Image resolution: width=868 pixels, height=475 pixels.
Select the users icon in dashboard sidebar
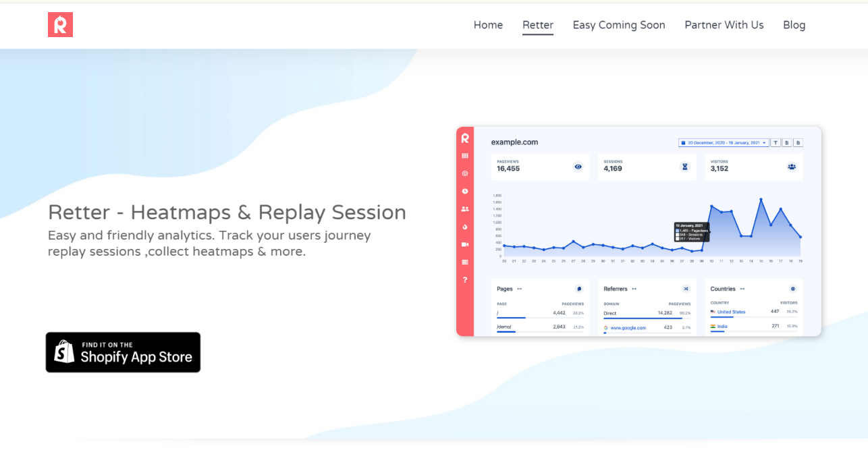[x=465, y=209]
